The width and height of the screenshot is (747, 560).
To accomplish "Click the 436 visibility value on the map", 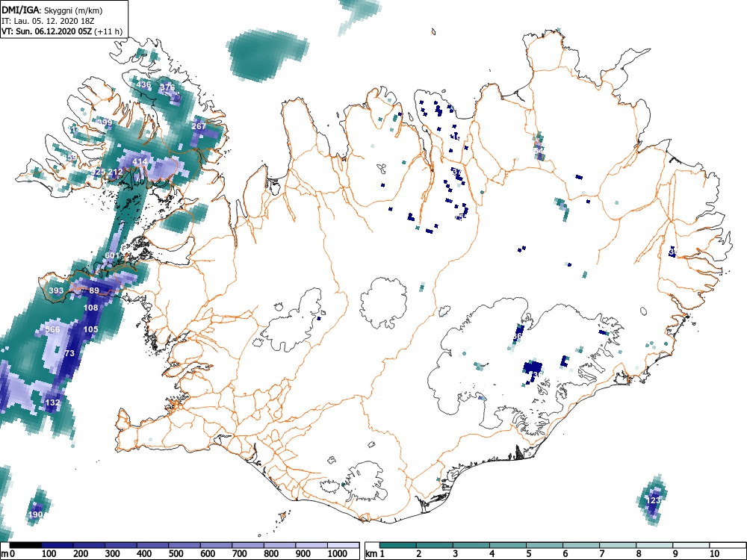I will click(143, 85).
